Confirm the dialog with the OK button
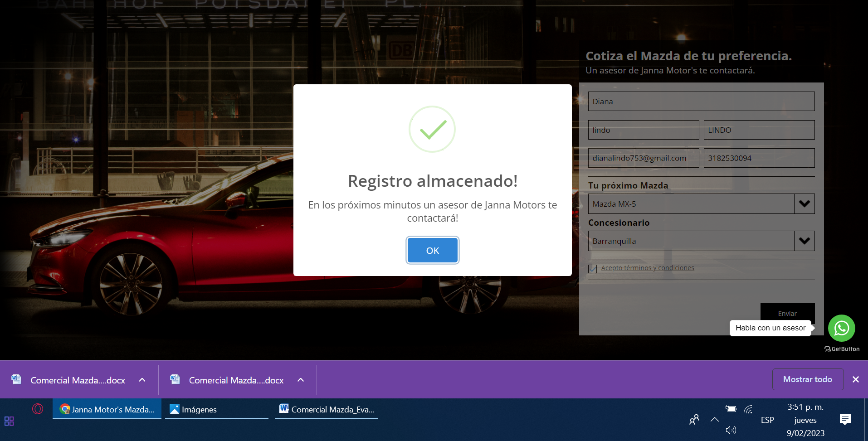This screenshot has height=441, width=868. [x=432, y=250]
